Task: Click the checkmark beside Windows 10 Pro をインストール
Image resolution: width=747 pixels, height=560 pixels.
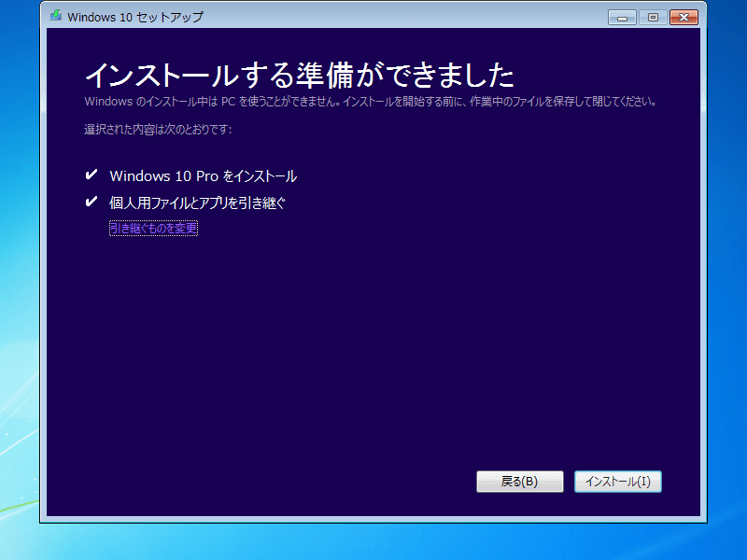Action: pyautogui.click(x=91, y=175)
